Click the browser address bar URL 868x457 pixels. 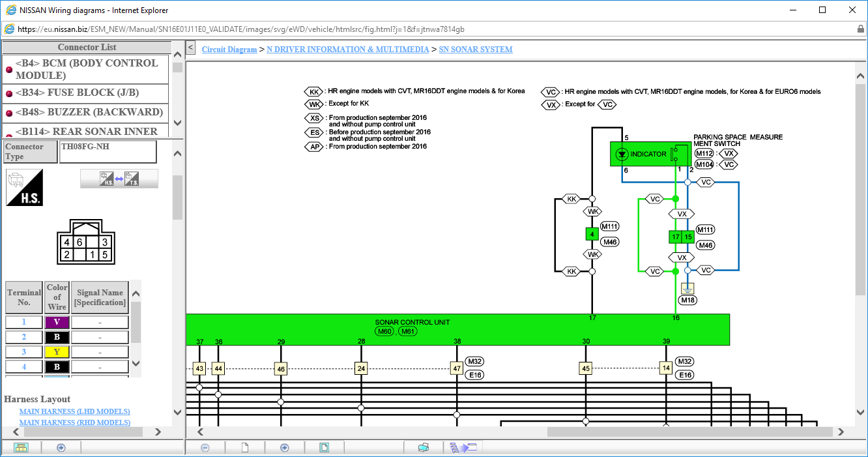point(241,29)
